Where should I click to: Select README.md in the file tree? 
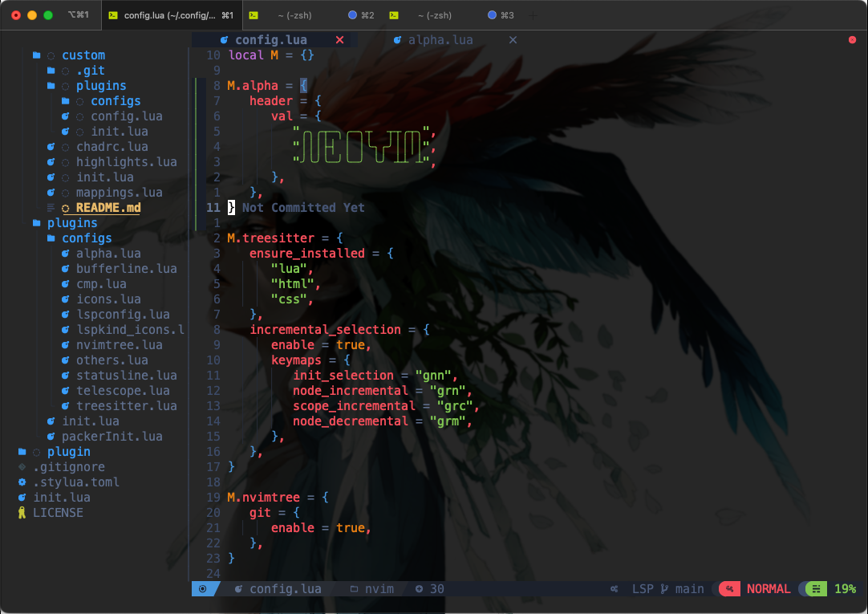[108, 208]
